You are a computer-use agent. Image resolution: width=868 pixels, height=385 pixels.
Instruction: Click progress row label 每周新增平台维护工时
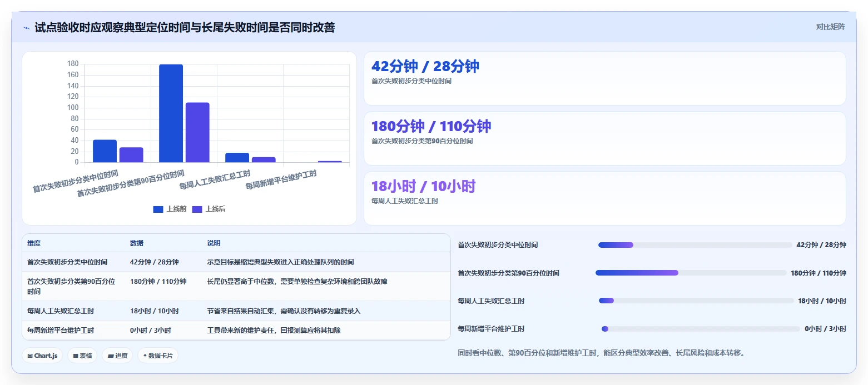(x=491, y=329)
